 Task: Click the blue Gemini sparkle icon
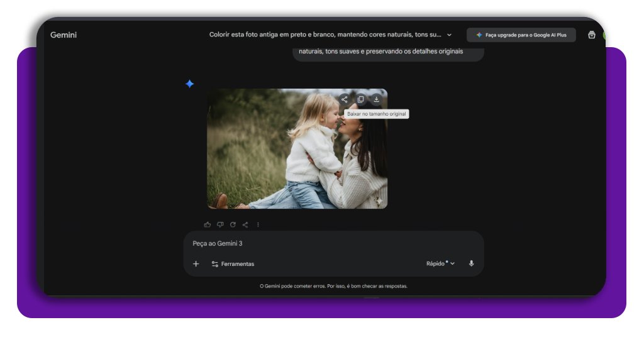189,84
